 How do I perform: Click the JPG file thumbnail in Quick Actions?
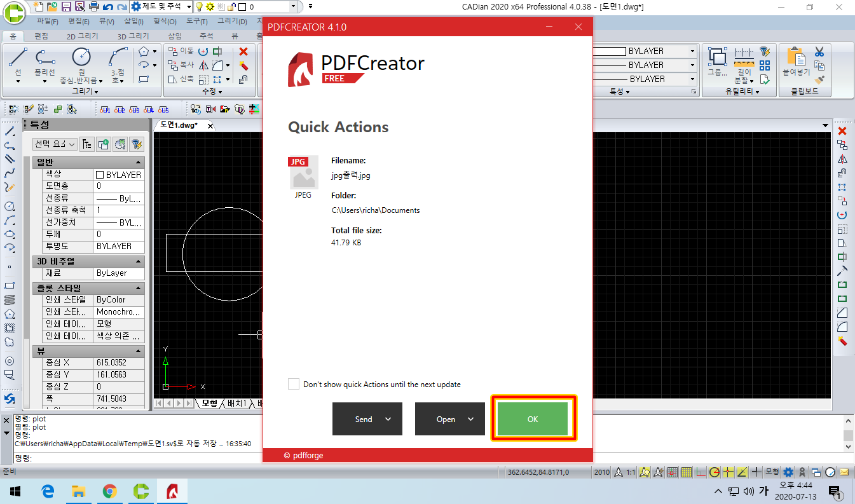pos(303,173)
